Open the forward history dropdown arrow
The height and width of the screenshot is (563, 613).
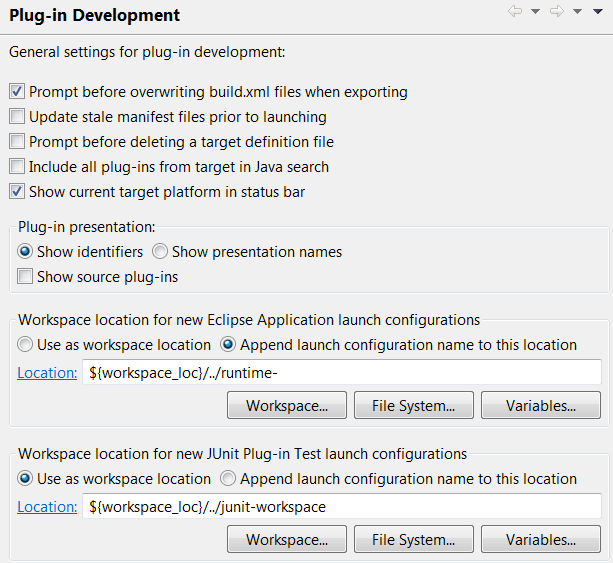577,12
